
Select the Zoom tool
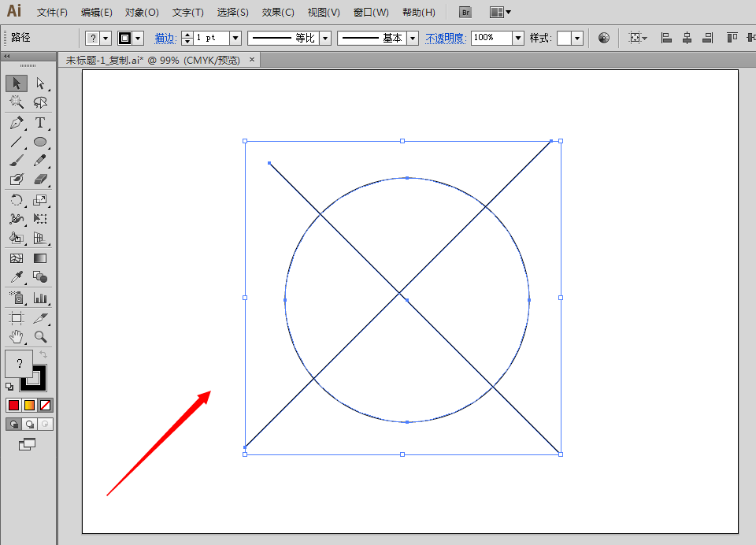pos(40,336)
